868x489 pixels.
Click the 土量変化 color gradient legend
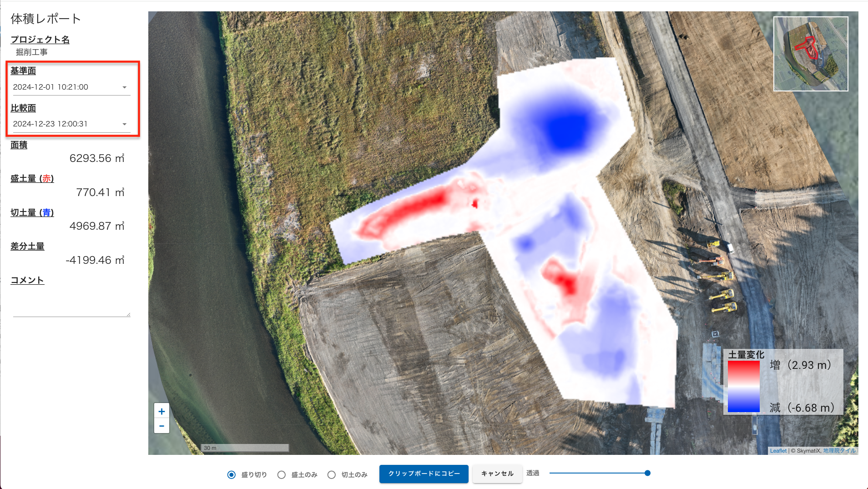pos(743,386)
